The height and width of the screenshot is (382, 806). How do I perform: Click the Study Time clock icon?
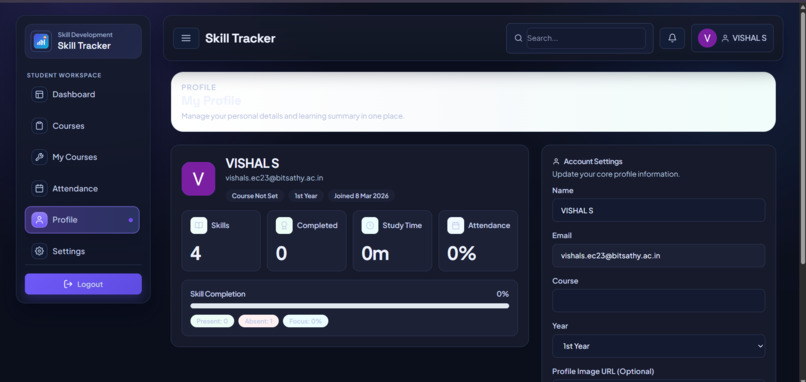coord(370,225)
